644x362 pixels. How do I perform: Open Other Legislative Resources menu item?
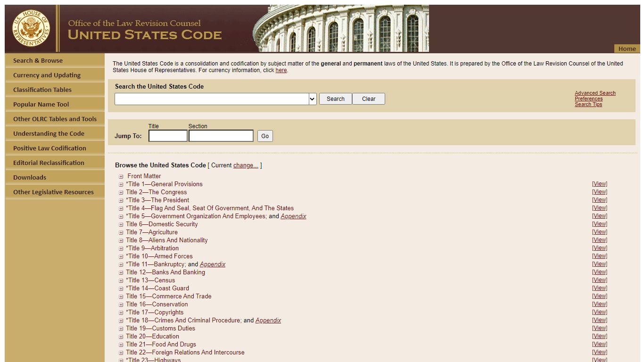click(55, 192)
